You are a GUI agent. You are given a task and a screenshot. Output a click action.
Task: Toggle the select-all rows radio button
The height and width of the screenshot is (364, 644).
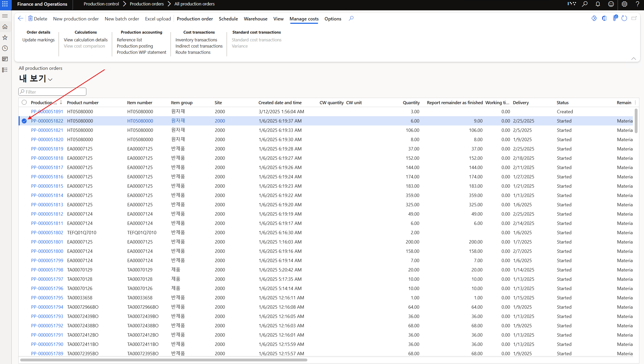(x=24, y=102)
